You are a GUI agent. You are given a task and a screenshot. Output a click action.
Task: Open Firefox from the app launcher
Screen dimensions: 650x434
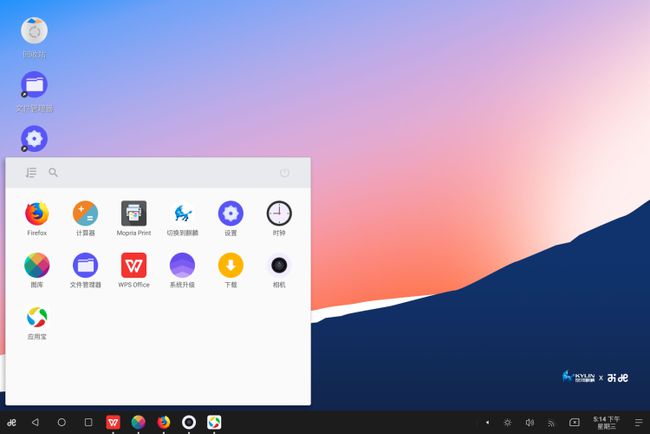37,214
